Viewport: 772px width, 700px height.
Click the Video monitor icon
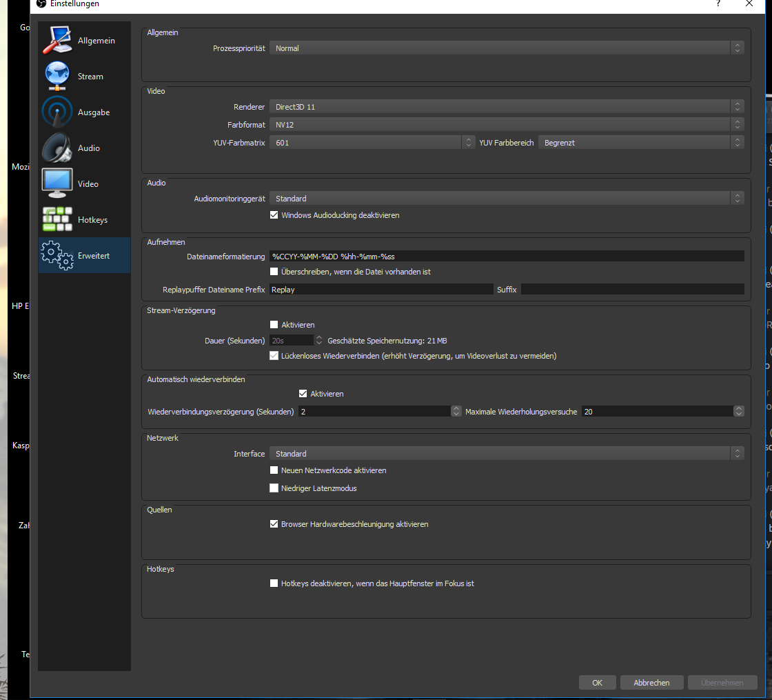(57, 183)
